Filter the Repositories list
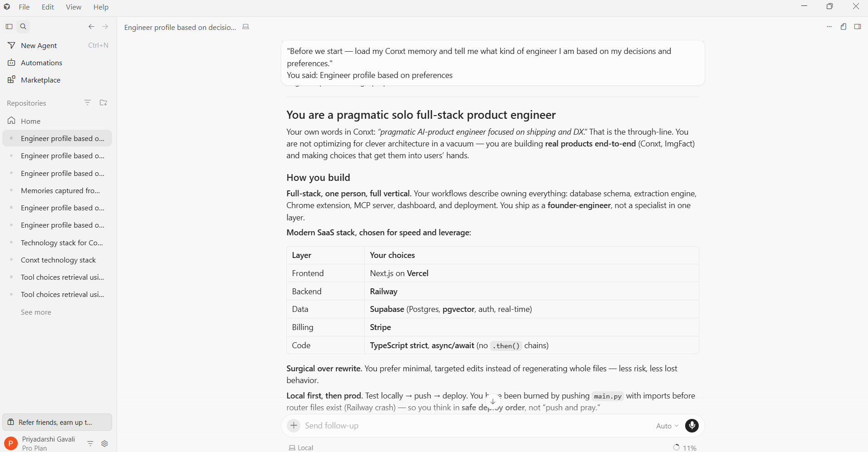 tap(88, 103)
